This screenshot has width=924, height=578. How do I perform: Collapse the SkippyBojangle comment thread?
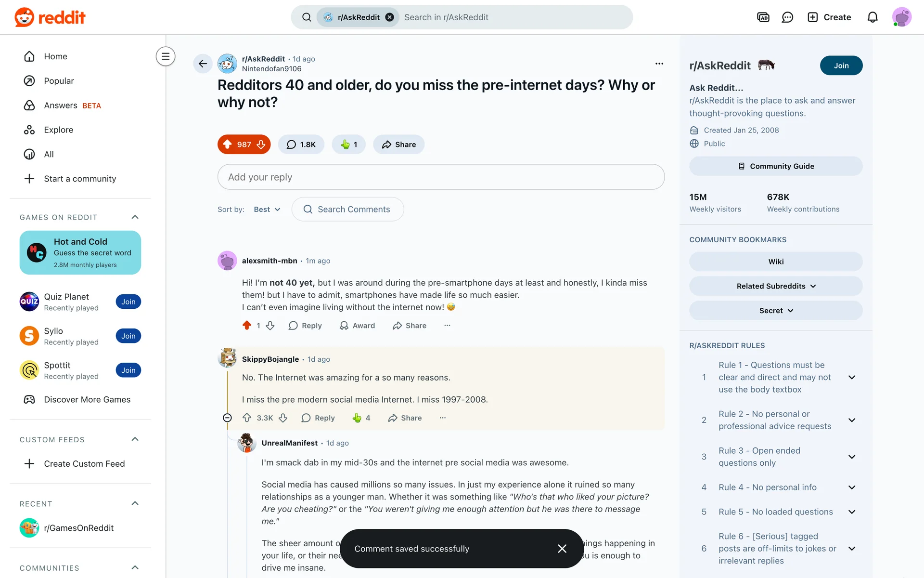click(x=228, y=418)
